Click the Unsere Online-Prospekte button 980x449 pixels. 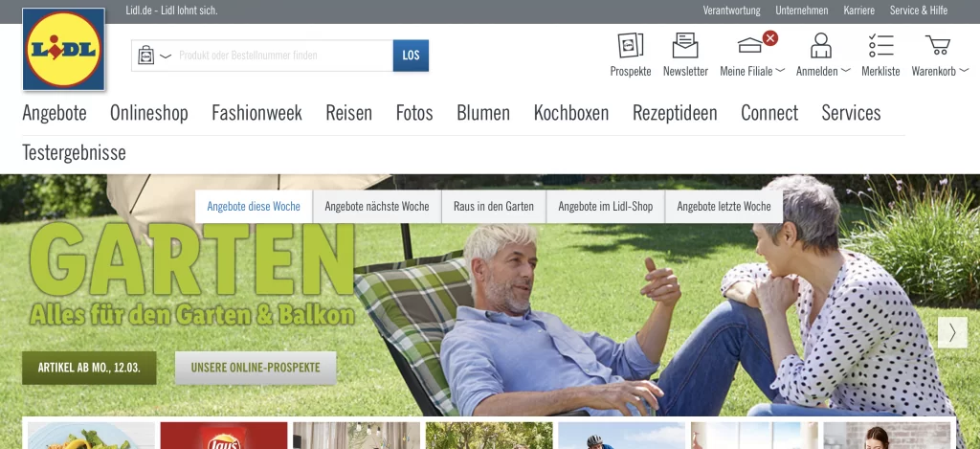click(256, 368)
